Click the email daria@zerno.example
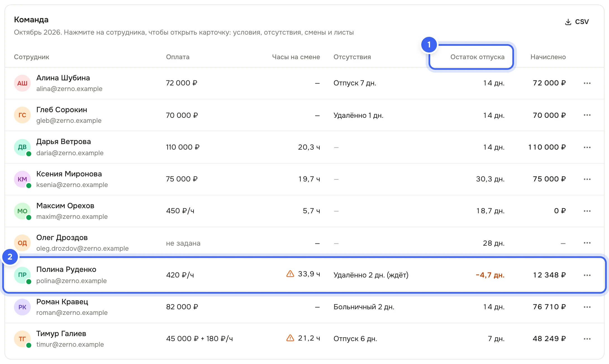Image resolution: width=609 pixels, height=364 pixels. tap(70, 153)
